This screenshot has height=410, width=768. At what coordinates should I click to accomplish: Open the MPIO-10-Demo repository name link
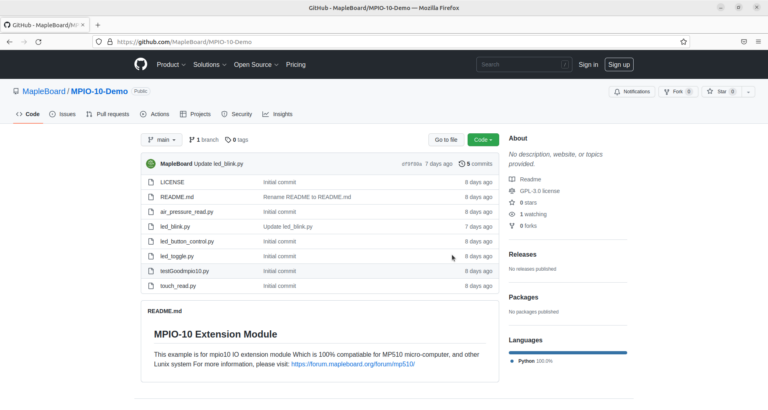click(x=99, y=91)
